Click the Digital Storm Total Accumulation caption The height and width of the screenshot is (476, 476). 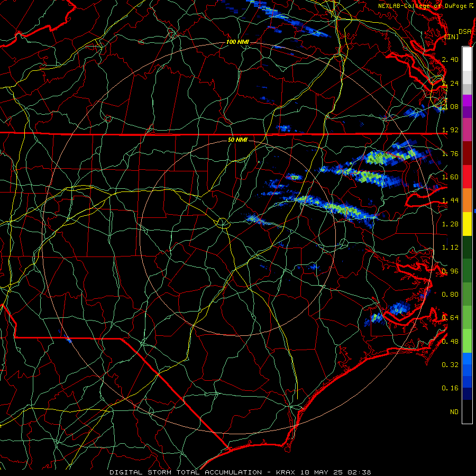(x=240, y=472)
